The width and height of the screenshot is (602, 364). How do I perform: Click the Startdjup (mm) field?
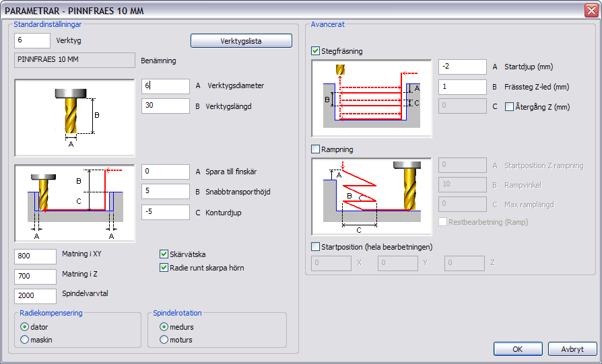[462, 67]
